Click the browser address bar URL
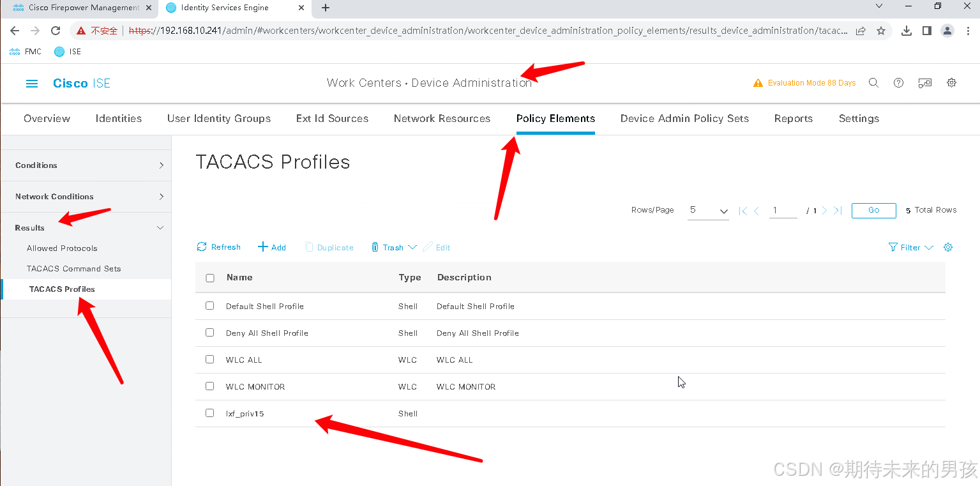Image resolution: width=980 pixels, height=486 pixels. (x=488, y=31)
